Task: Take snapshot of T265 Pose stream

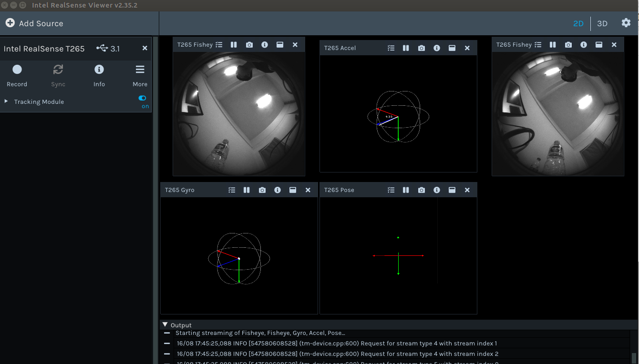Action: 422,190
